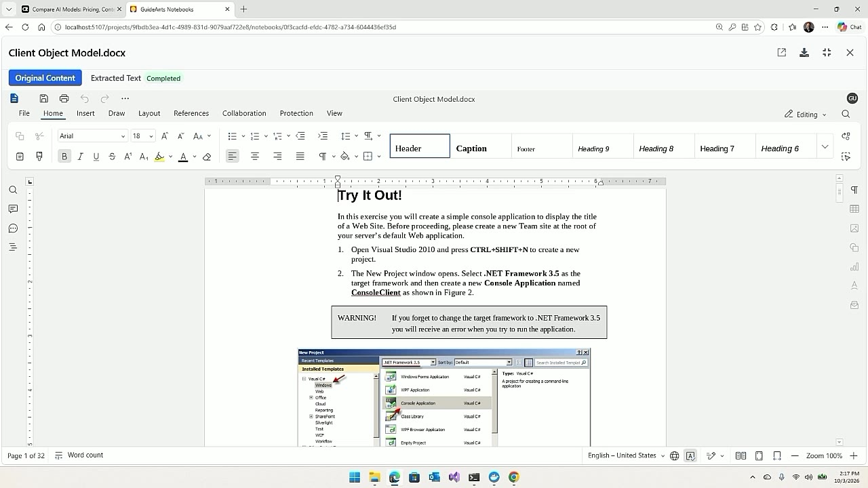Open document in new window icon

click(782, 52)
